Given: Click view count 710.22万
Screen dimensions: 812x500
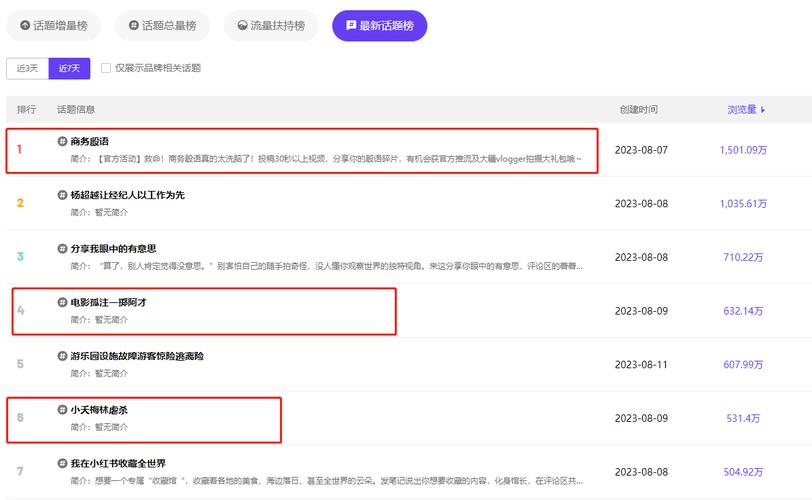Looking at the screenshot, I should (743, 257).
